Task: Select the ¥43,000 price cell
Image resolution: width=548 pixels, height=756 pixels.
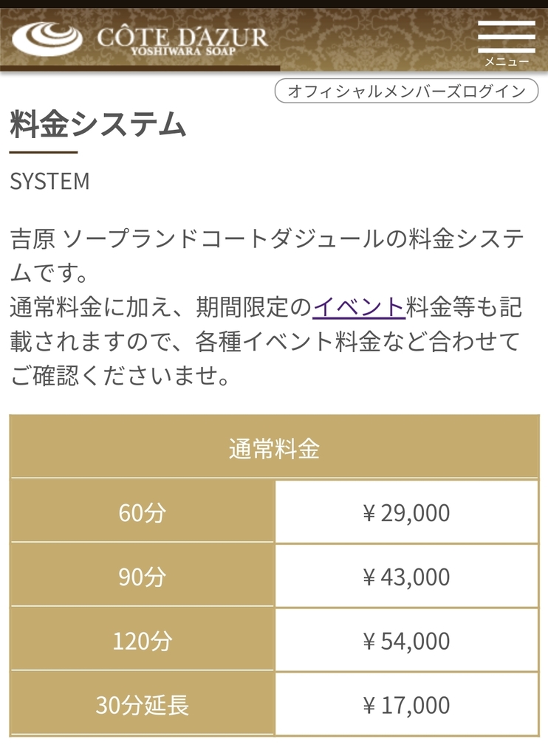Action: click(x=406, y=577)
